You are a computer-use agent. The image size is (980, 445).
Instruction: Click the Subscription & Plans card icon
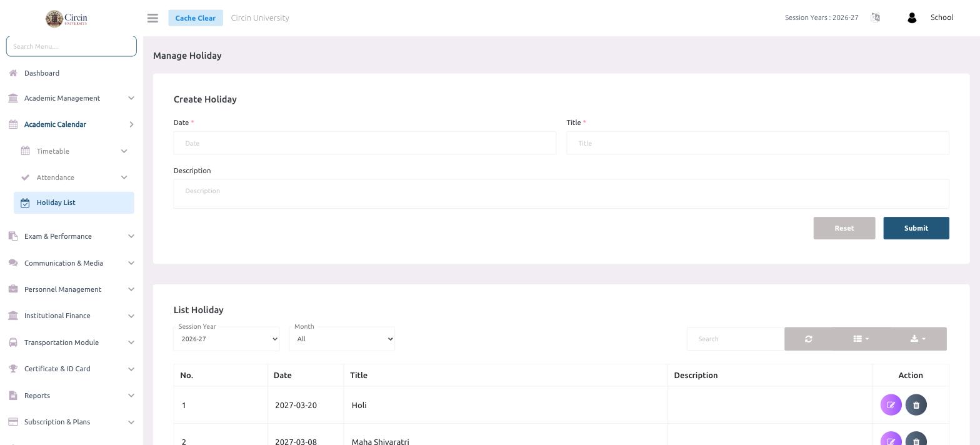coord(13,422)
